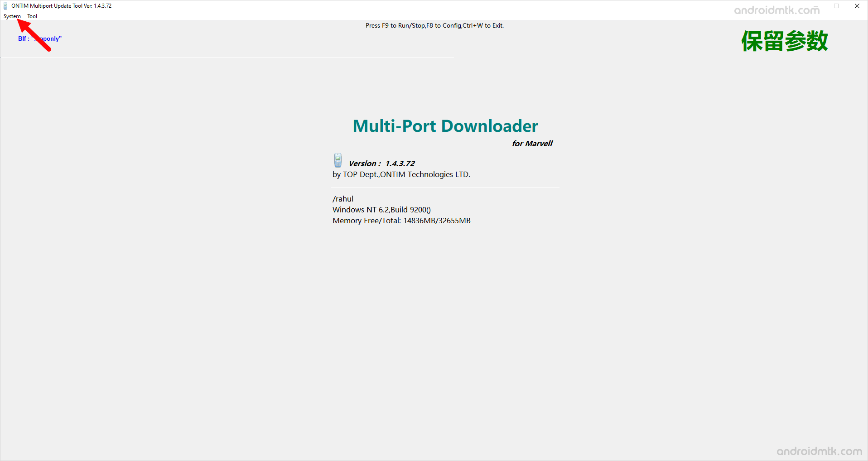Select the Version 1.4.3.72 text

pos(381,163)
